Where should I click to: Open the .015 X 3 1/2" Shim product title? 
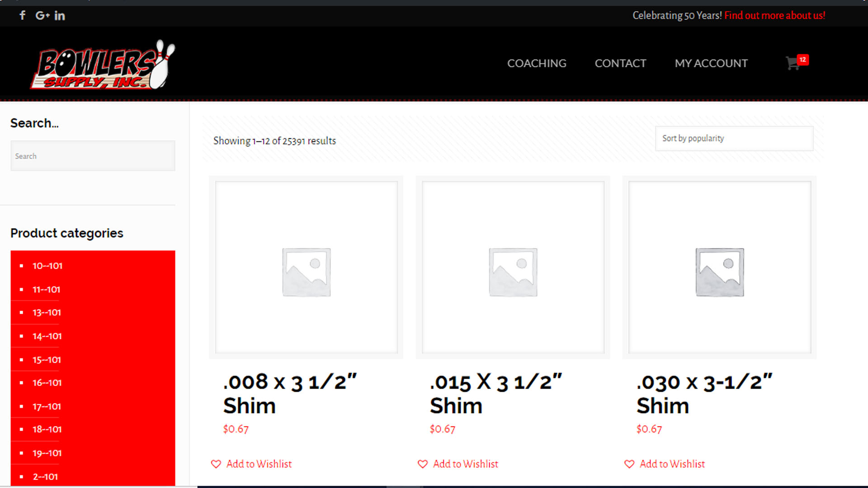[x=496, y=394]
